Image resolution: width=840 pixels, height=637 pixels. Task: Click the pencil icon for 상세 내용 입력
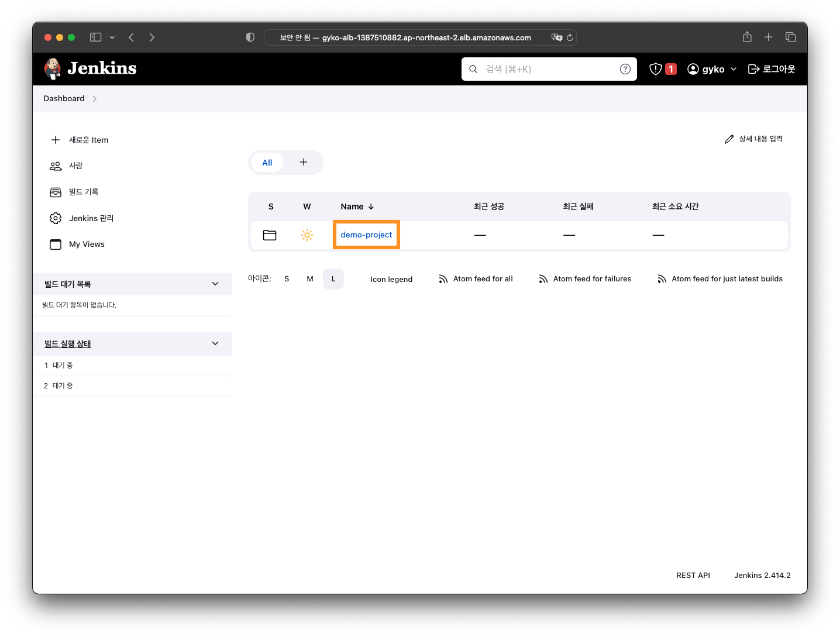pyautogui.click(x=729, y=139)
